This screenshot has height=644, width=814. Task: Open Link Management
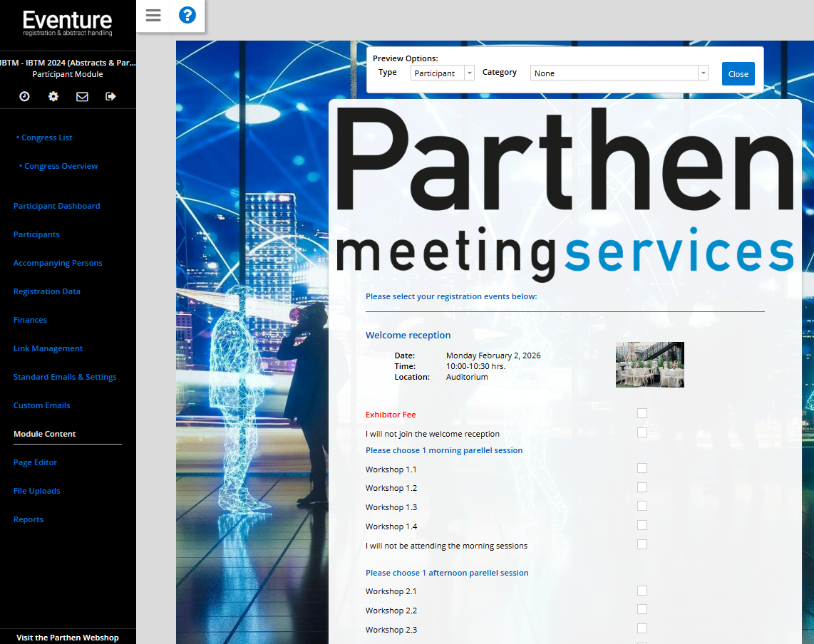(48, 349)
